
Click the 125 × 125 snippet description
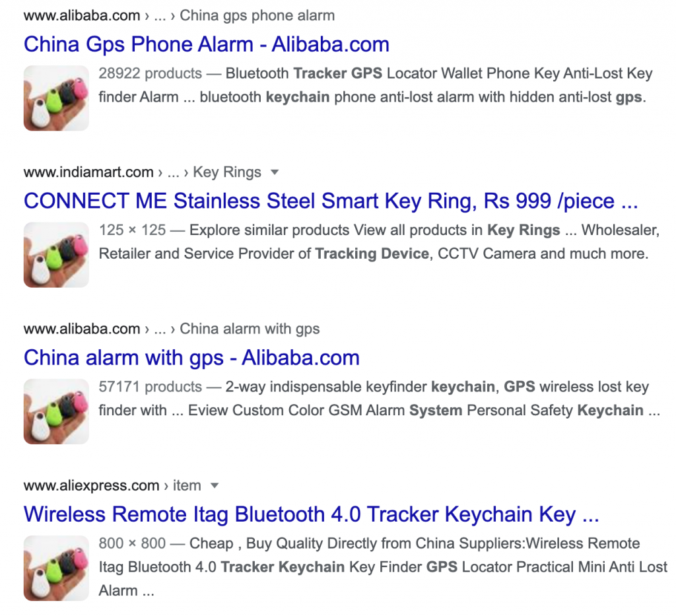380,242
